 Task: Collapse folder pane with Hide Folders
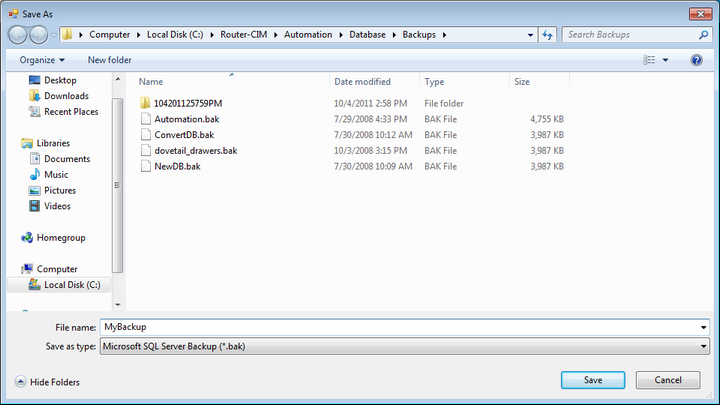(47, 382)
